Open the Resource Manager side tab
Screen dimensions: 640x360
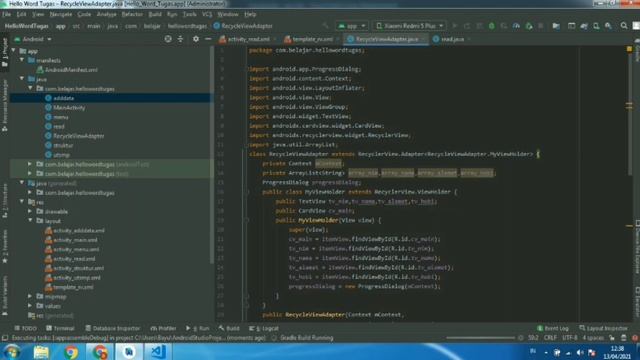tap(4, 105)
